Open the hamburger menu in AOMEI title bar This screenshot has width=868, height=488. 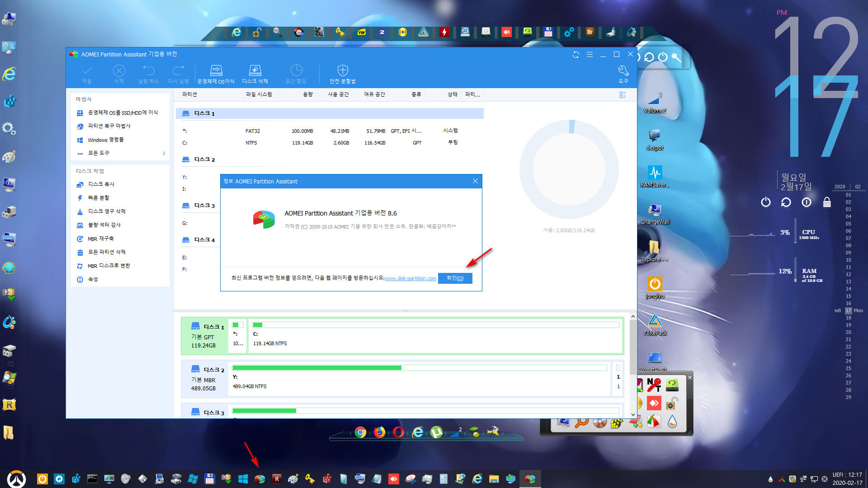pyautogui.click(x=590, y=54)
